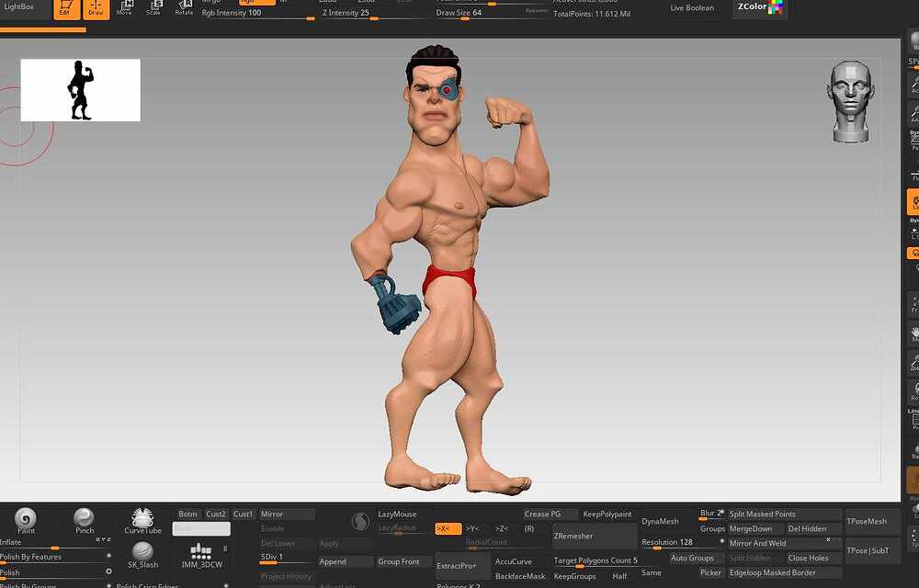This screenshot has height=588, width=919.
Task: Activate the Draw mode icon
Action: (96, 9)
